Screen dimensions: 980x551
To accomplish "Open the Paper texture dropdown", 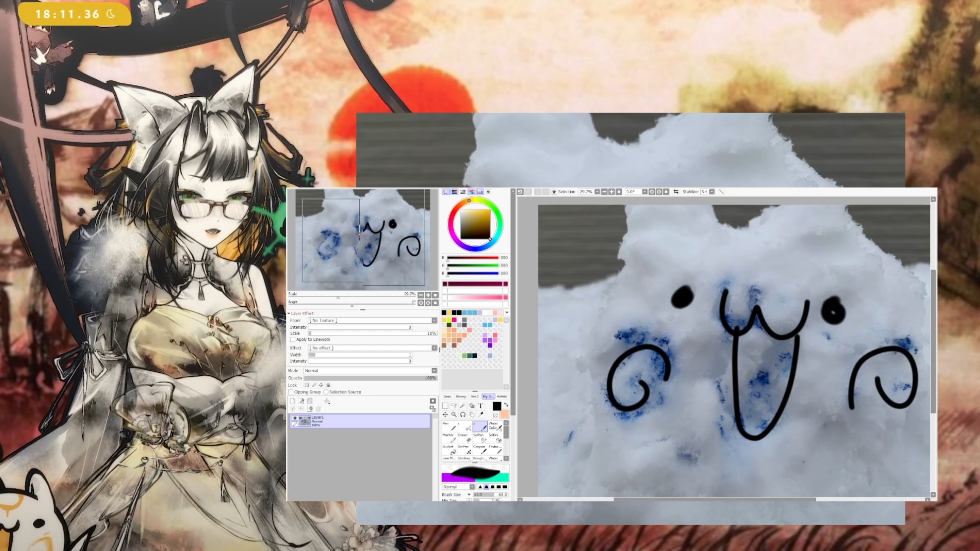I will click(434, 321).
